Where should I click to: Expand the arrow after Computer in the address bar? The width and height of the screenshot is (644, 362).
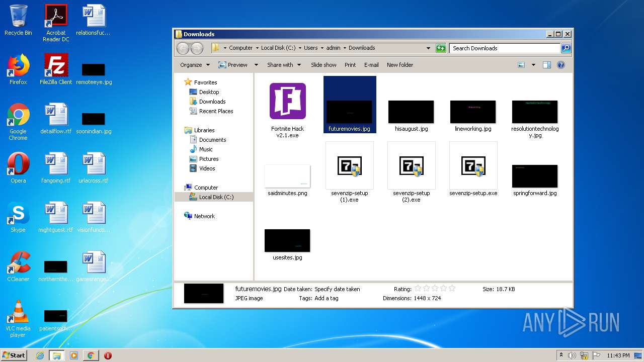tap(257, 48)
